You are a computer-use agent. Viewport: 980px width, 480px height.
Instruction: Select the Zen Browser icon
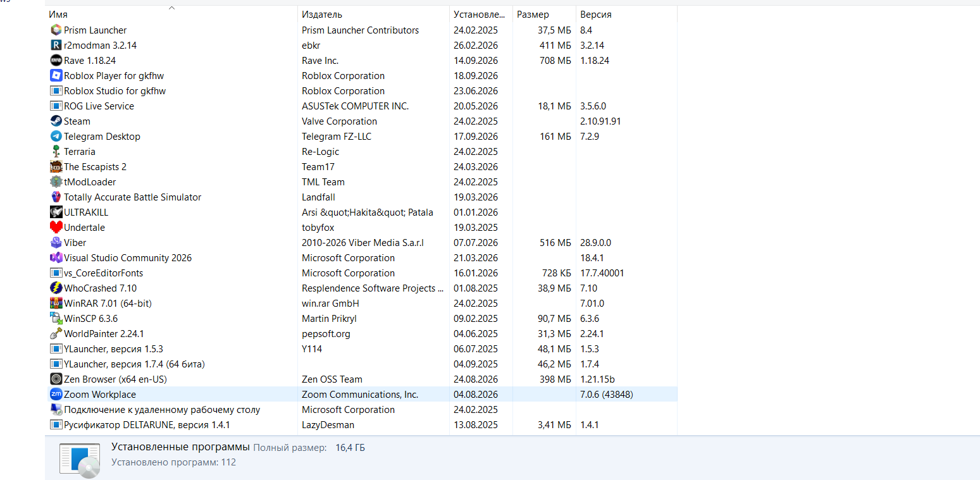[56, 379]
